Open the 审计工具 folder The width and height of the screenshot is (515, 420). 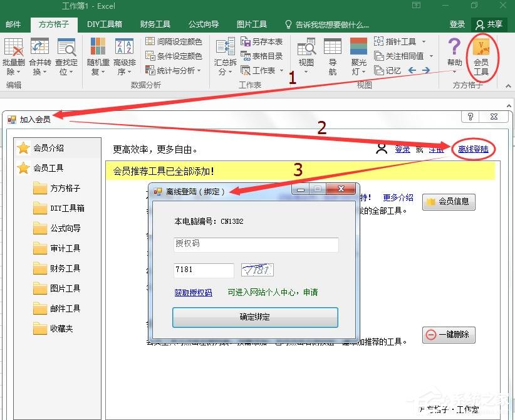pos(58,248)
